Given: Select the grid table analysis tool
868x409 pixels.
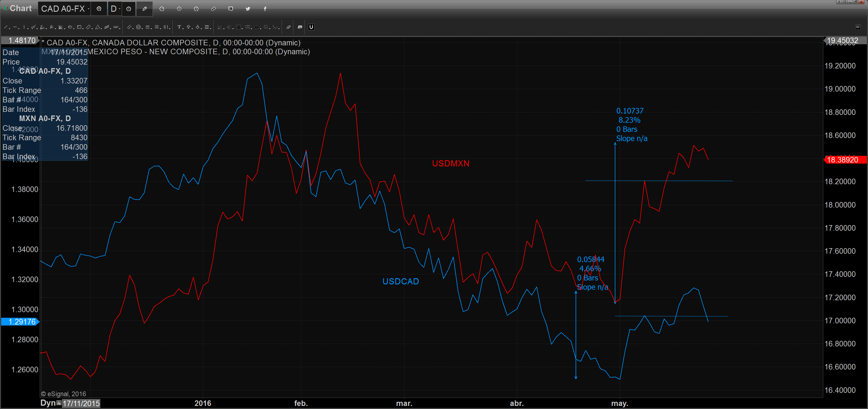Looking at the screenshot, I should coord(238,27).
